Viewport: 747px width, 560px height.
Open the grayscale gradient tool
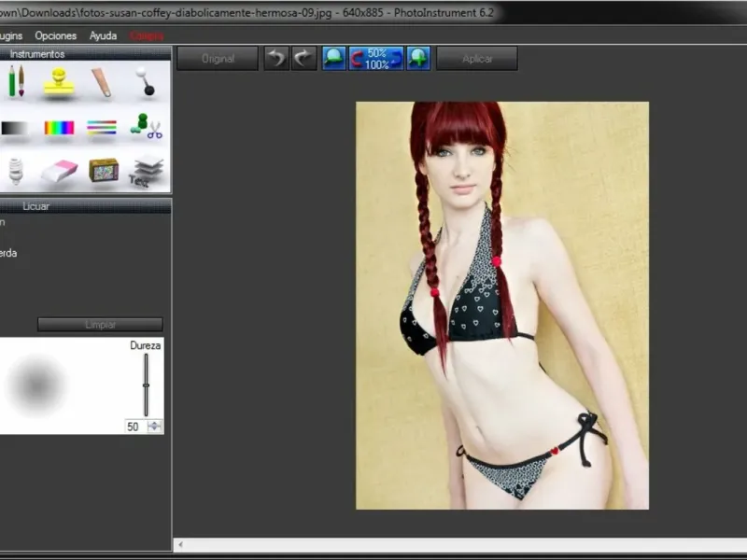(x=14, y=128)
